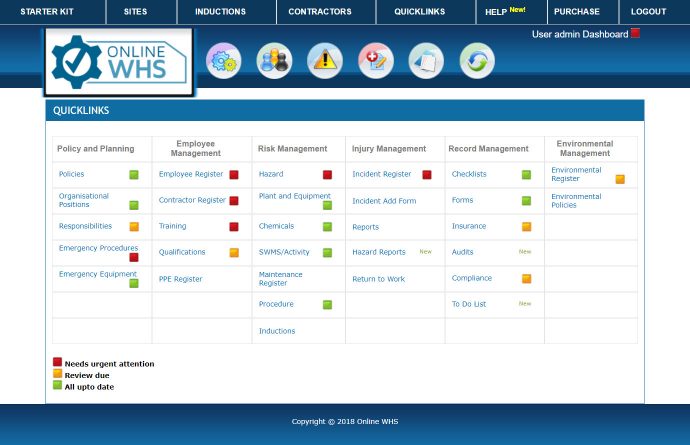Open the Compliance link
Image resolution: width=690 pixels, height=445 pixels.
click(x=472, y=278)
